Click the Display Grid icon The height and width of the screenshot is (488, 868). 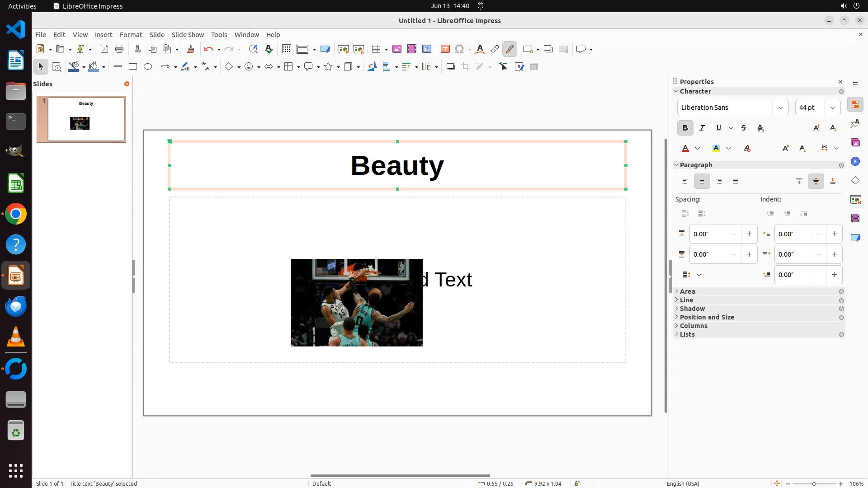pos(286,49)
